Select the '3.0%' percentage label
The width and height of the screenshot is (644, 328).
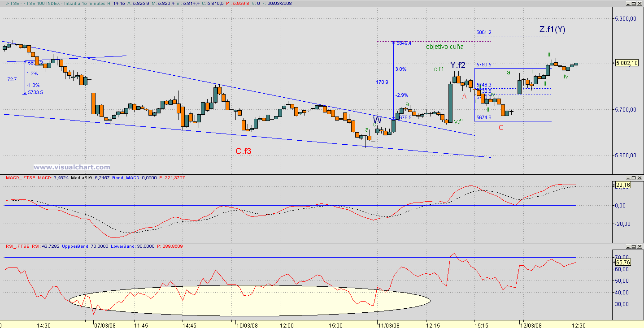click(x=400, y=69)
